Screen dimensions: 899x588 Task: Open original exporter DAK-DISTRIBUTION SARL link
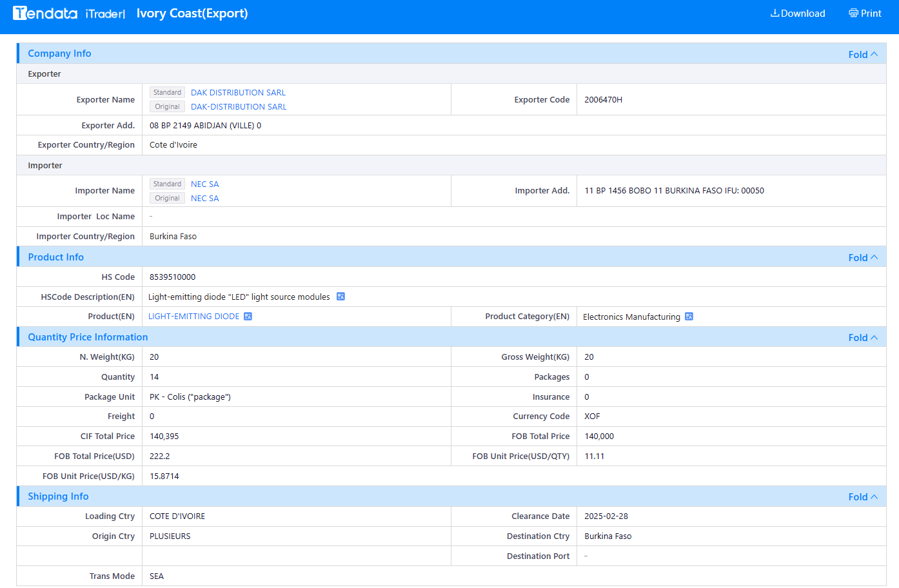pyautogui.click(x=239, y=107)
